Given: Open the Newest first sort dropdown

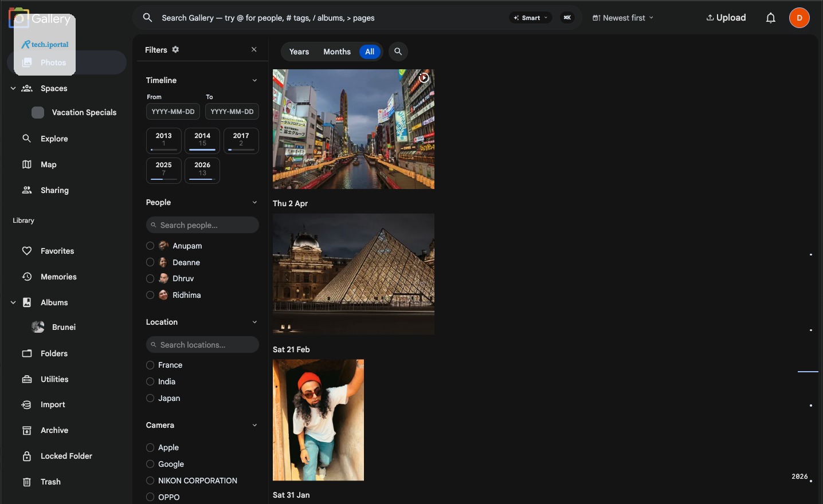Looking at the screenshot, I should [623, 18].
